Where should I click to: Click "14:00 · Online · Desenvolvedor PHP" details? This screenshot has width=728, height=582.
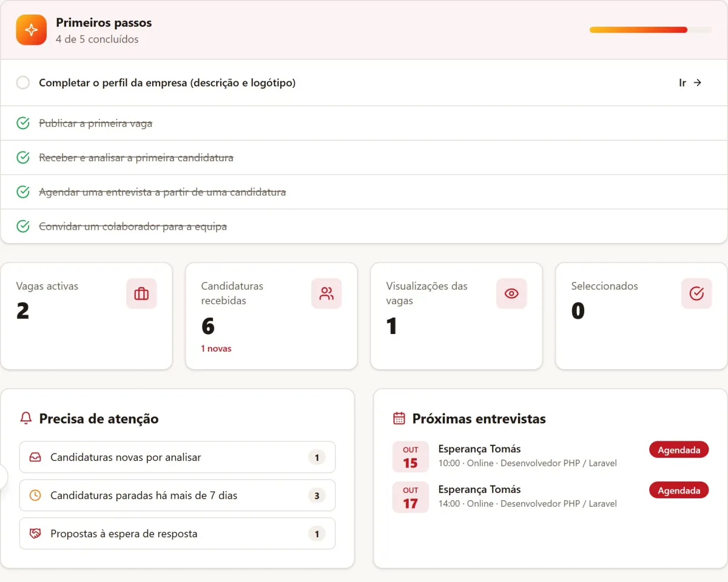pos(528,503)
